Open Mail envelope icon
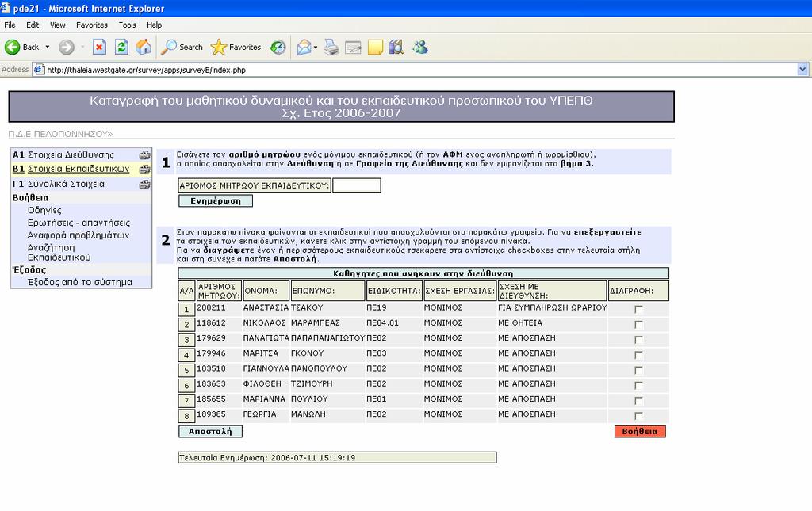This screenshot has height=511, width=812. tap(304, 47)
